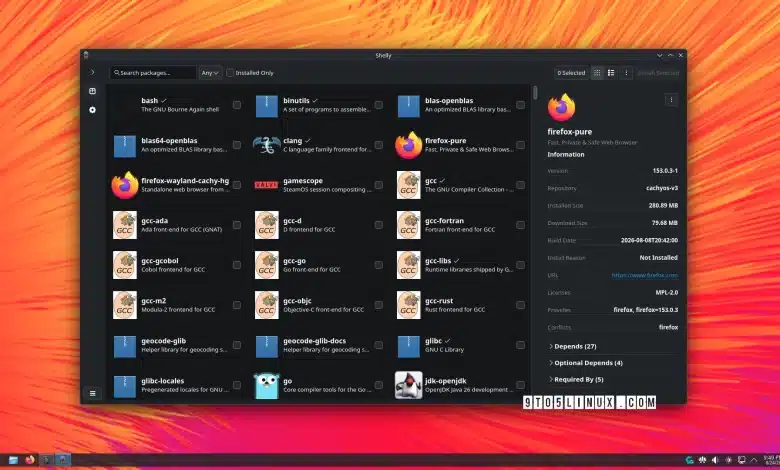Click the cachyos-v3 repository value
This screenshot has width=780, height=470.
tap(662, 188)
